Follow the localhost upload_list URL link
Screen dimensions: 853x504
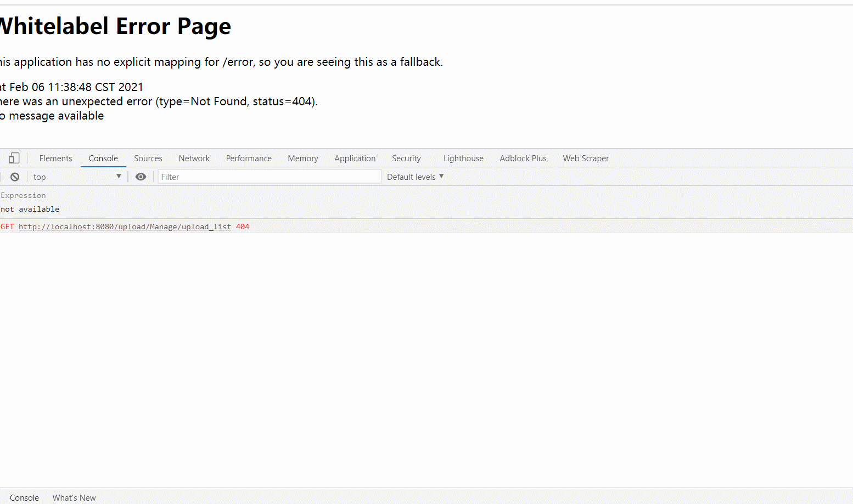(x=125, y=226)
